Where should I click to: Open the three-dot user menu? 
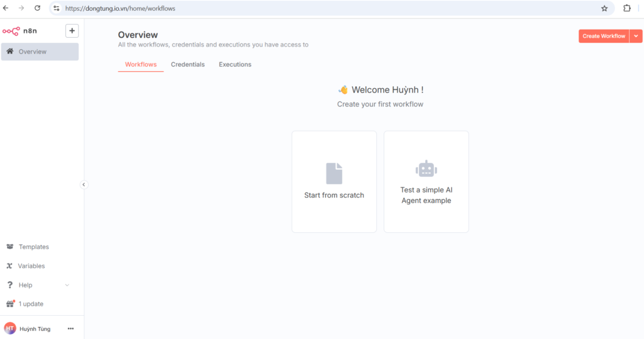click(x=70, y=329)
